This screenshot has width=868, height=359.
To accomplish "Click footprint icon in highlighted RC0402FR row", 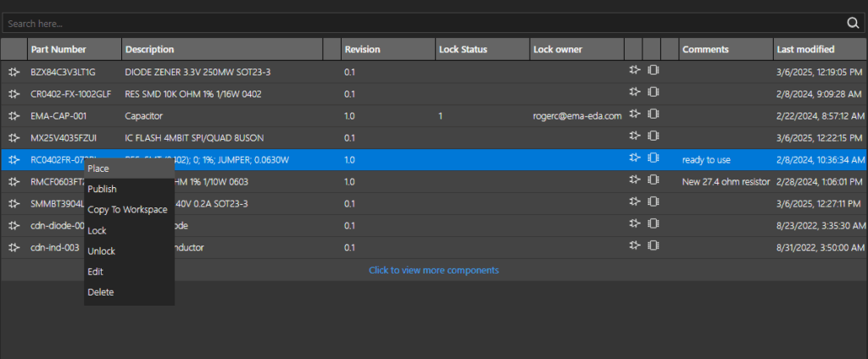I will 653,158.
